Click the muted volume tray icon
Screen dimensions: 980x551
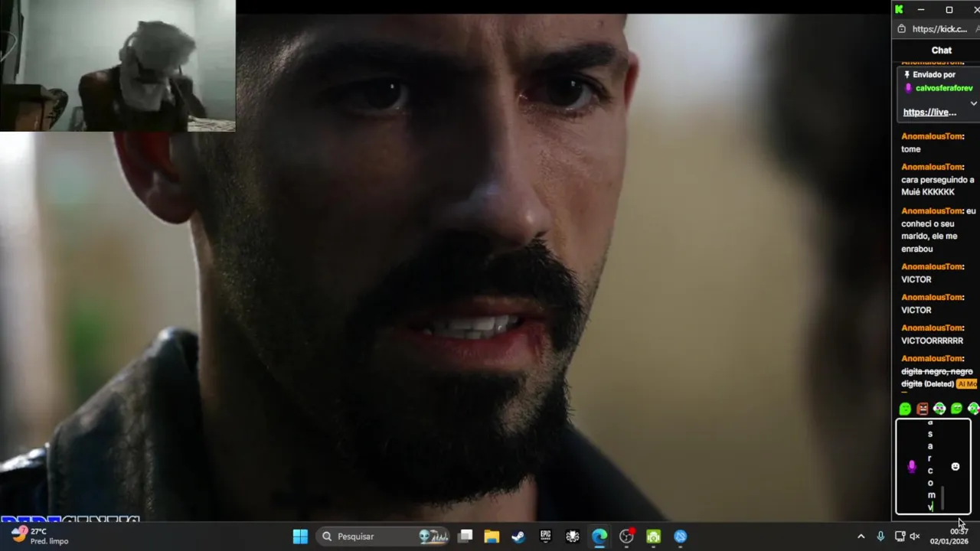(915, 536)
